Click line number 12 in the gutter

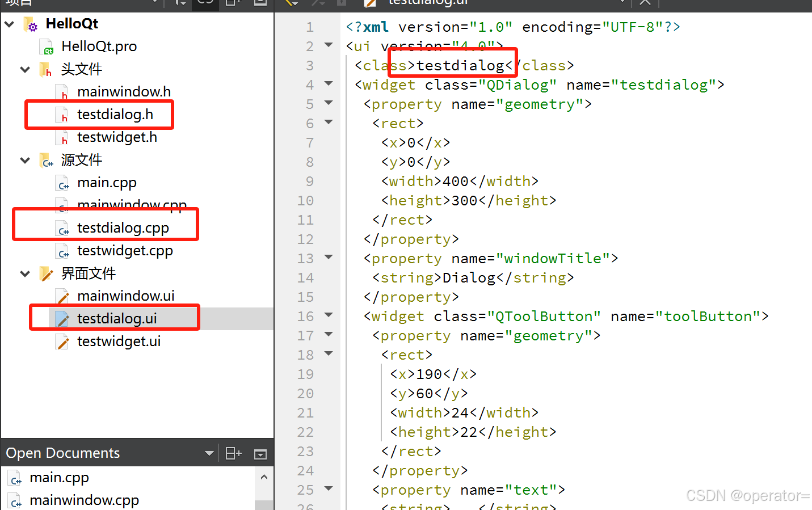pyautogui.click(x=305, y=239)
